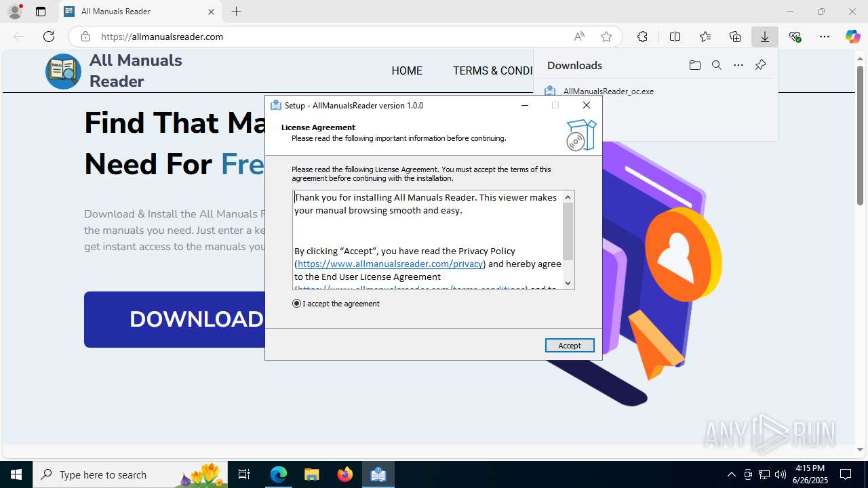This screenshot has width=868, height=488.
Task: Search downloads magnifier icon
Action: tap(716, 65)
